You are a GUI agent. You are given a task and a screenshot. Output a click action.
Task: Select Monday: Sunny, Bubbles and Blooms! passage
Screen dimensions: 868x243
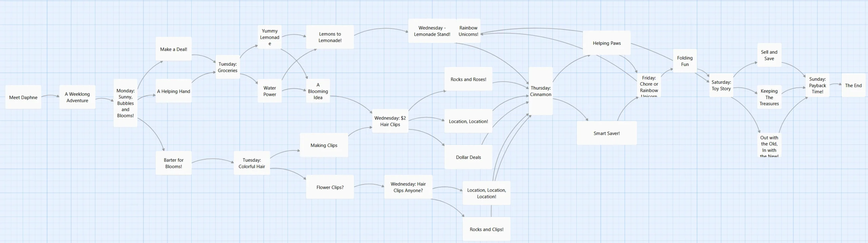pos(125,103)
